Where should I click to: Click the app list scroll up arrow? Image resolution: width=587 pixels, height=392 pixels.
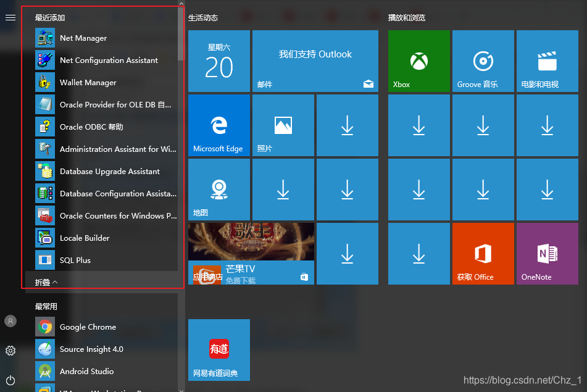pyautogui.click(x=181, y=3)
